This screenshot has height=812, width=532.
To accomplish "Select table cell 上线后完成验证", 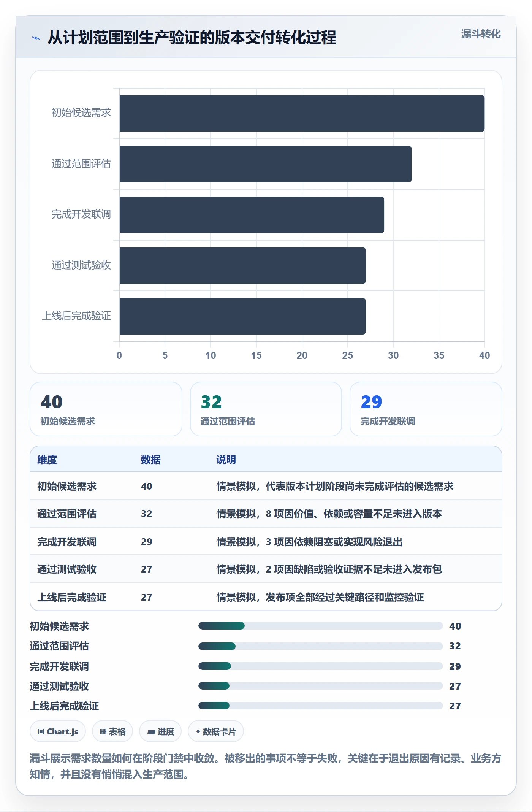I will [72, 597].
